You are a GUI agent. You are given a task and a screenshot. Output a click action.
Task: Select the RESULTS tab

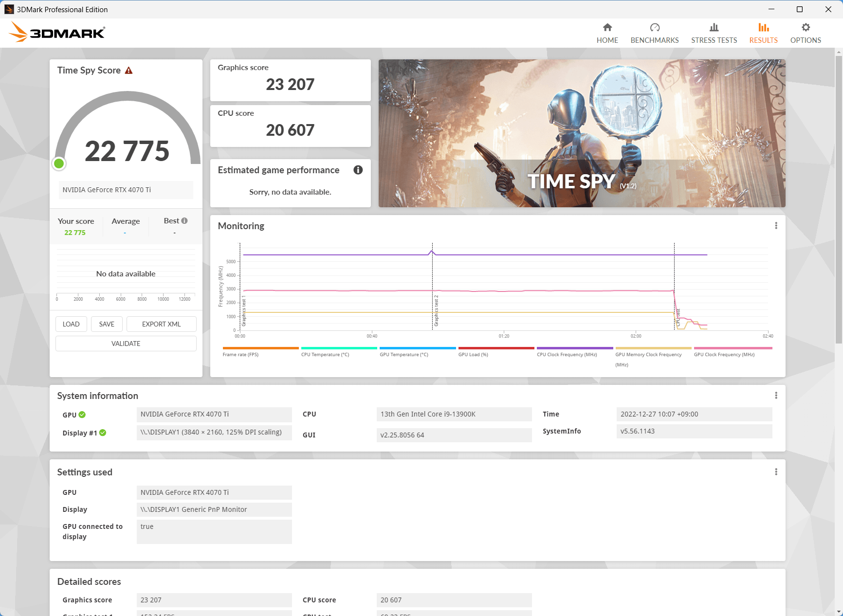763,33
